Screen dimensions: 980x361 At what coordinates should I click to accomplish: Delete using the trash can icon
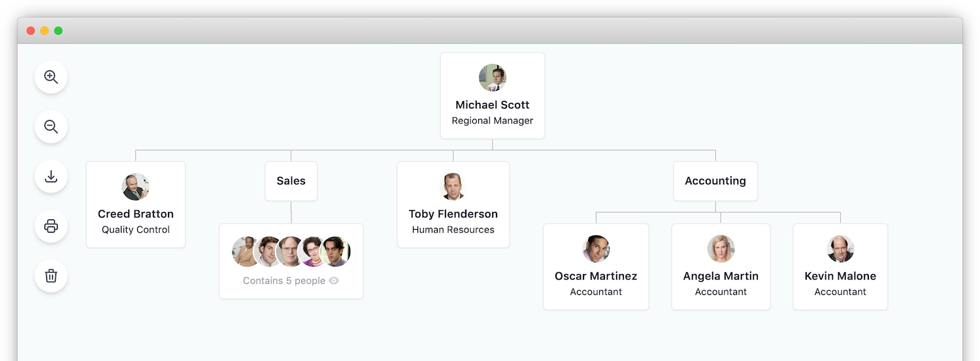click(x=51, y=276)
